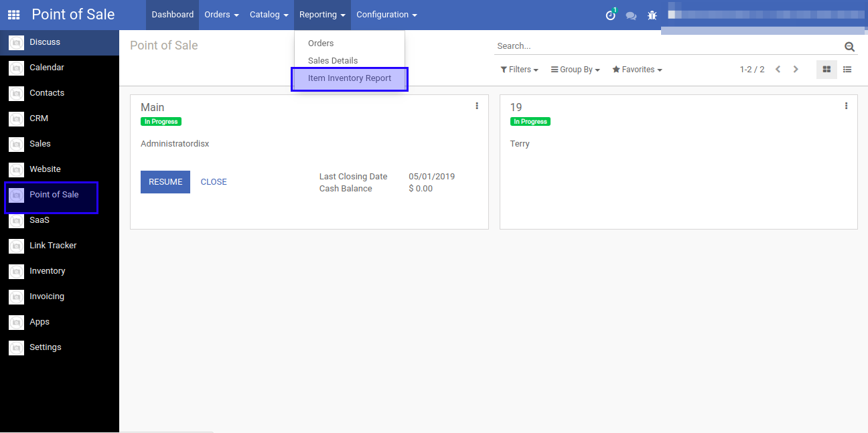Click the Apps sidebar icon
This screenshot has width=868, height=433.
click(x=17, y=322)
